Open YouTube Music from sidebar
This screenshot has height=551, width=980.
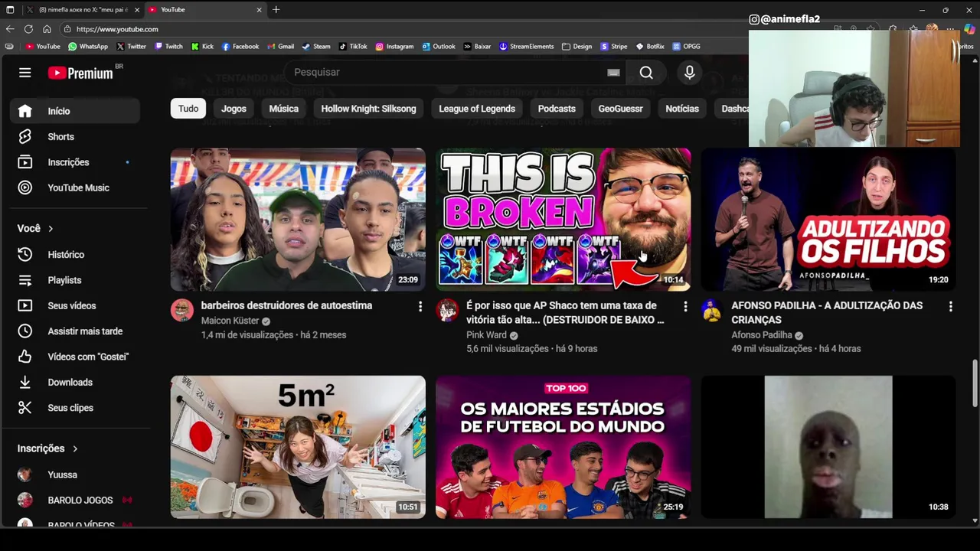(x=75, y=187)
